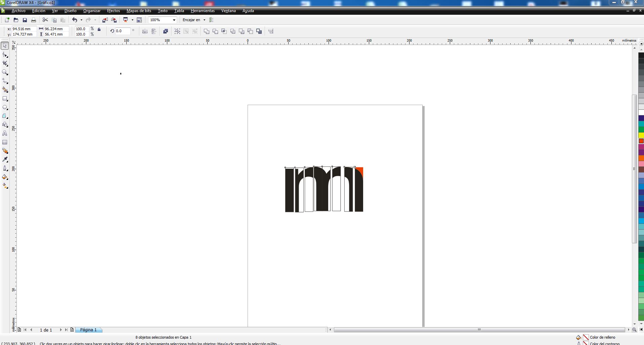Image resolution: width=644 pixels, height=345 pixels.
Task: Choose the Ellipse tool
Action: pos(5,108)
